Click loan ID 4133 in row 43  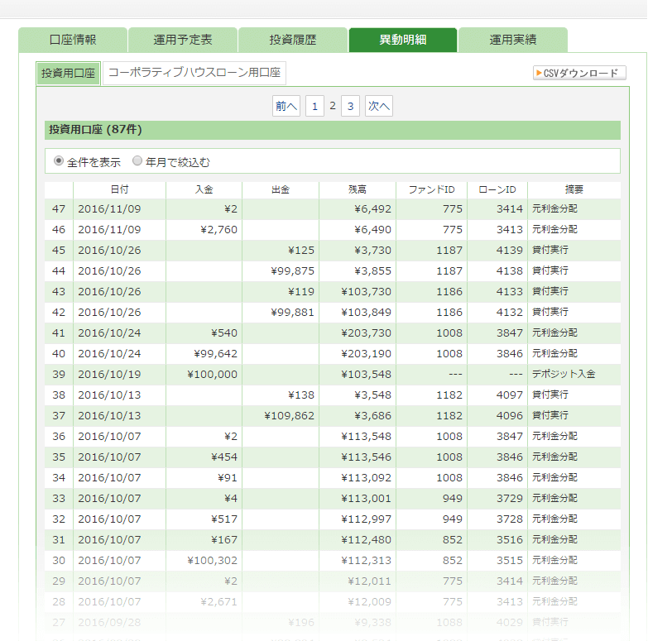510,292
